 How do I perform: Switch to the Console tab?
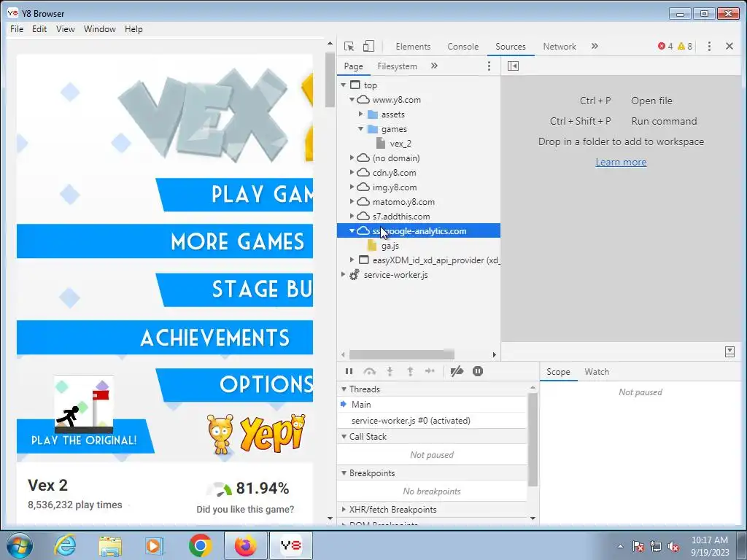(x=462, y=46)
